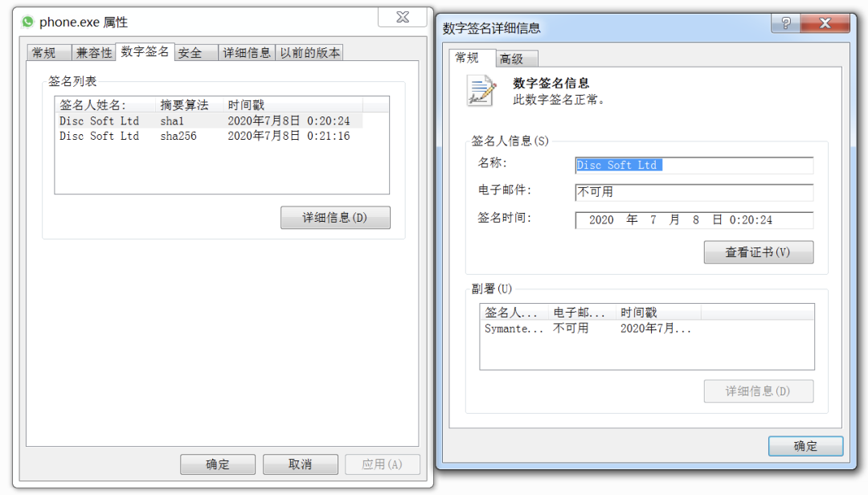The width and height of the screenshot is (868, 495).
Task: Click the help question mark button
Action: 786,22
